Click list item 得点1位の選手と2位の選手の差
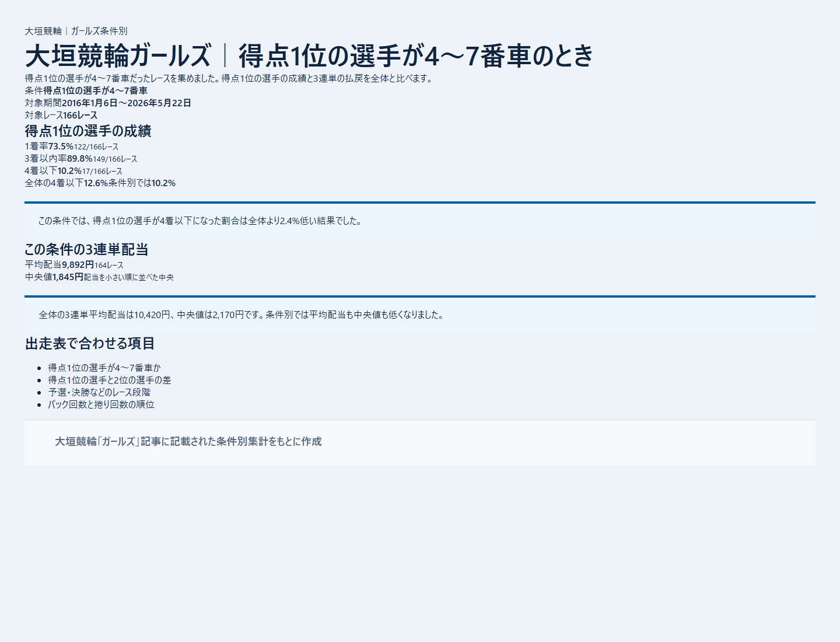The width and height of the screenshot is (840, 642). (x=110, y=380)
